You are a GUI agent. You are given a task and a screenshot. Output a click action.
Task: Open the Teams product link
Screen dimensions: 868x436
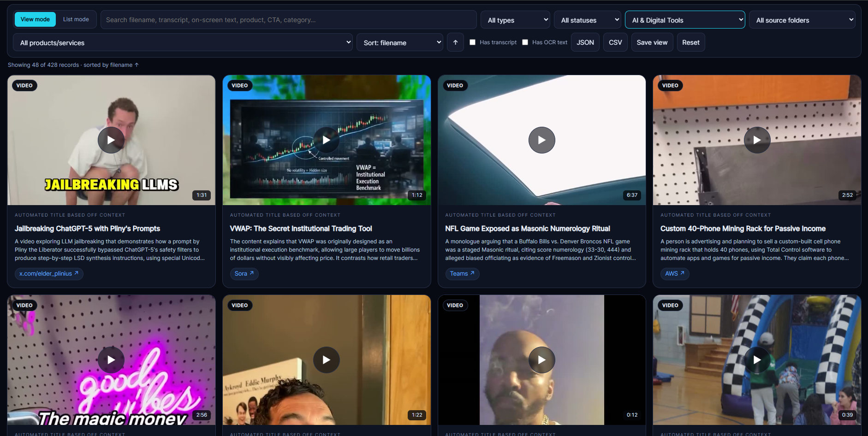[462, 274]
